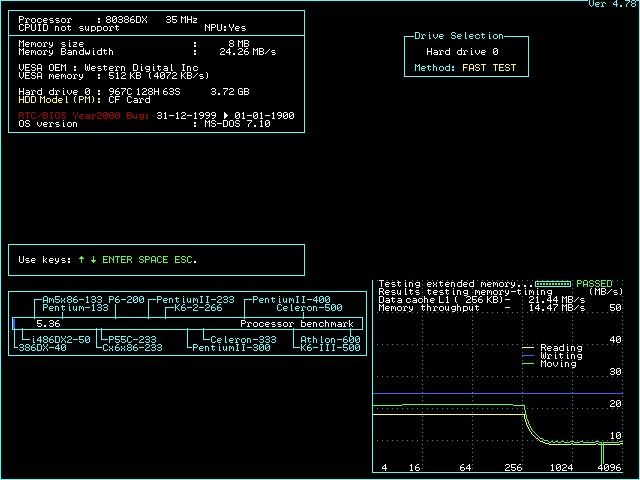Click the PentiumII-300 benchmark marker
This screenshot has height=480, width=640.
[x=231, y=348]
